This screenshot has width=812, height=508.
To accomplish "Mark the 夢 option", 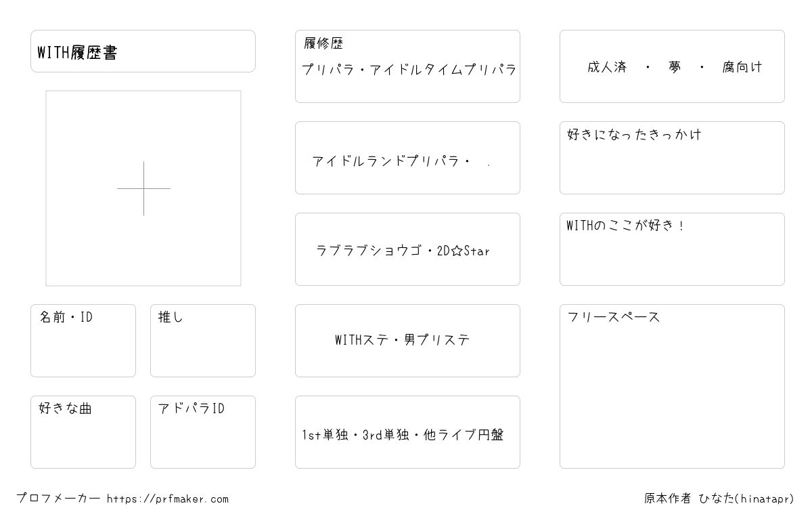I will click(x=675, y=67).
